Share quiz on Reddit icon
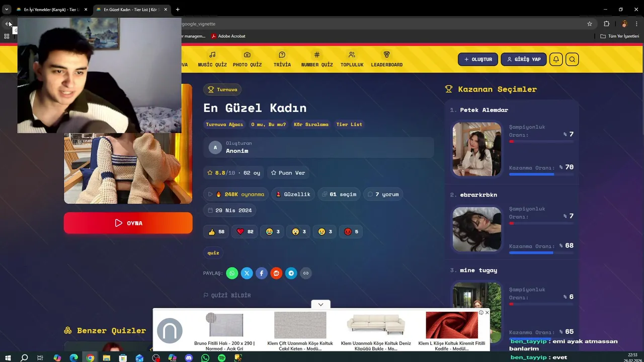Screen dimensions: 644x362 [x=276, y=273]
